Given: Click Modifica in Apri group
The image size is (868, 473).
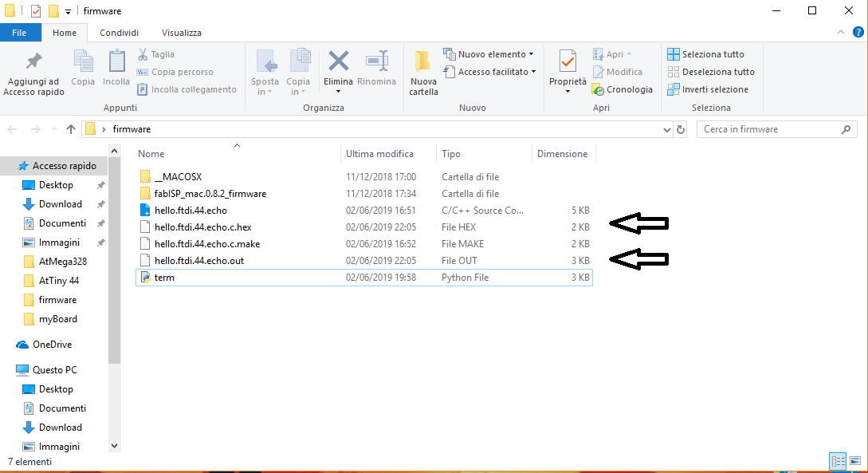Looking at the screenshot, I should click(617, 72).
